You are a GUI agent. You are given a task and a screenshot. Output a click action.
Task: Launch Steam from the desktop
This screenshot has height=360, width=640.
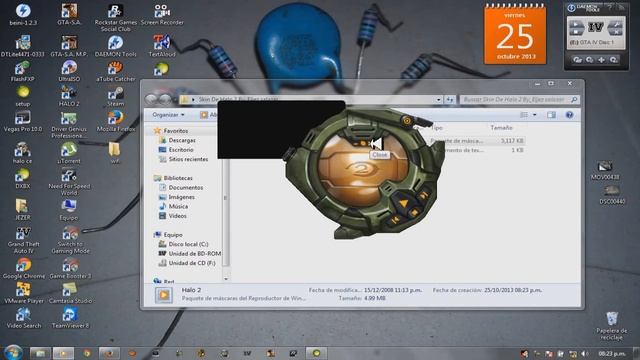(116, 96)
